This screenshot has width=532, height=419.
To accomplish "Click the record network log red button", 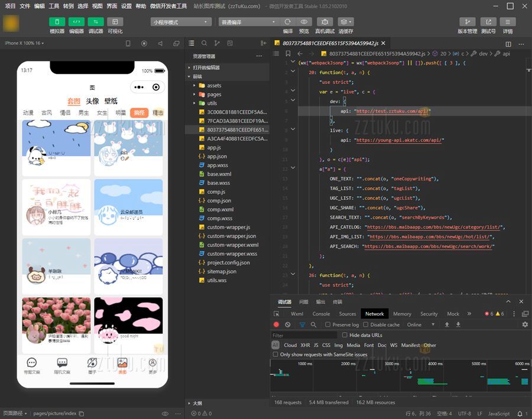I will [x=276, y=324].
